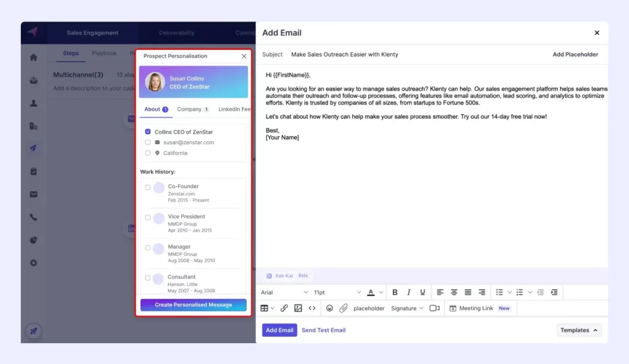This screenshot has height=364, width=629.
Task: Open settings gear in sidebar
Action: pos(34,263)
